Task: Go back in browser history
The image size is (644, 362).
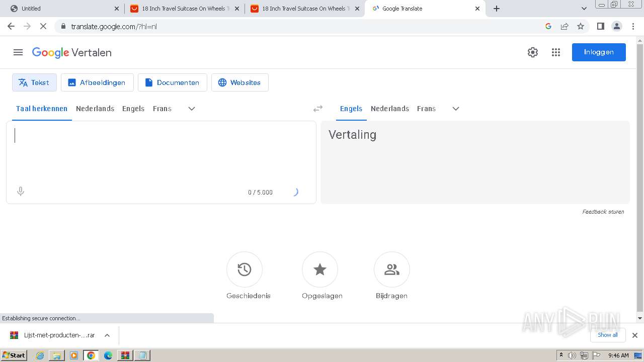Action: coord(11,26)
